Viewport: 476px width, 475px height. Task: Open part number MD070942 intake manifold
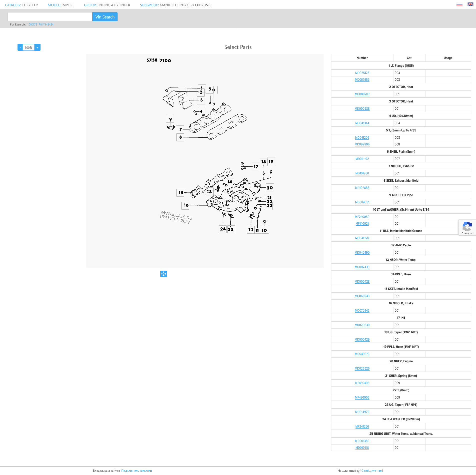(362, 311)
